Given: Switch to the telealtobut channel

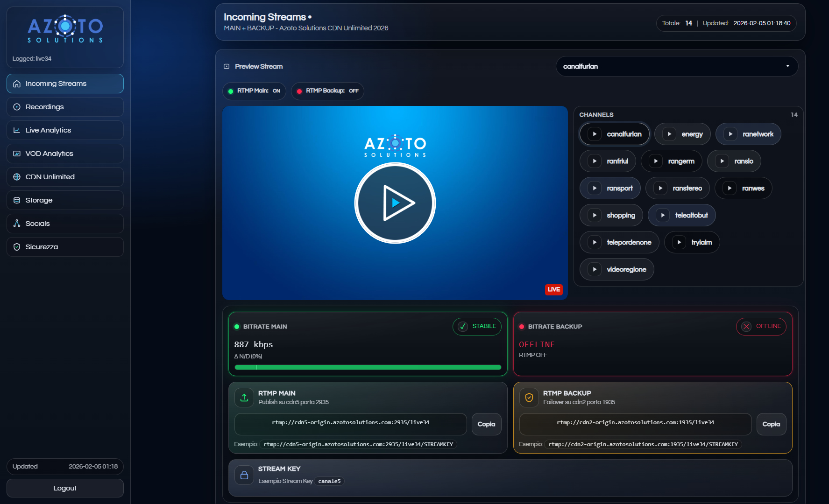Looking at the screenshot, I should click(681, 215).
